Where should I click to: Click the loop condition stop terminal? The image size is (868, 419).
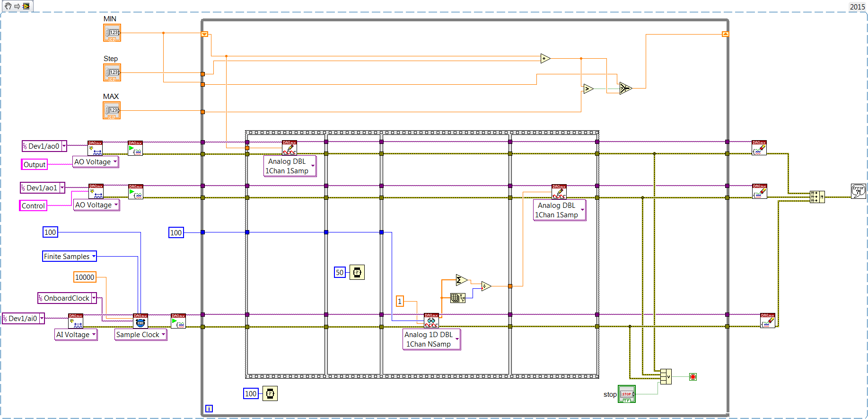tap(693, 377)
